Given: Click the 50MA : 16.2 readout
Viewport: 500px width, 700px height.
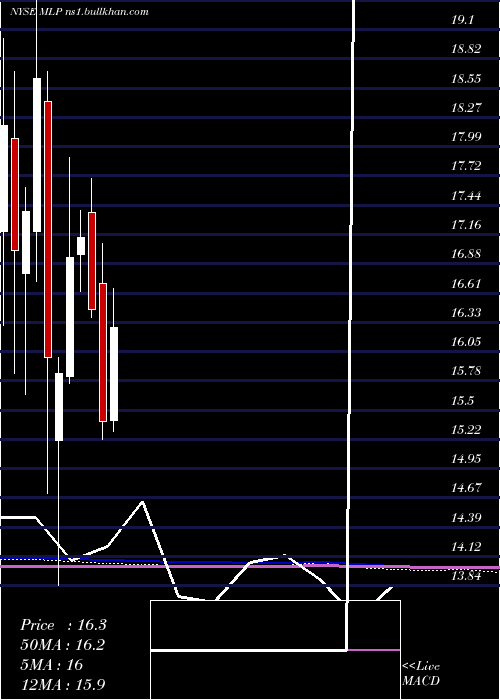Looking at the screenshot, I should [63, 645].
